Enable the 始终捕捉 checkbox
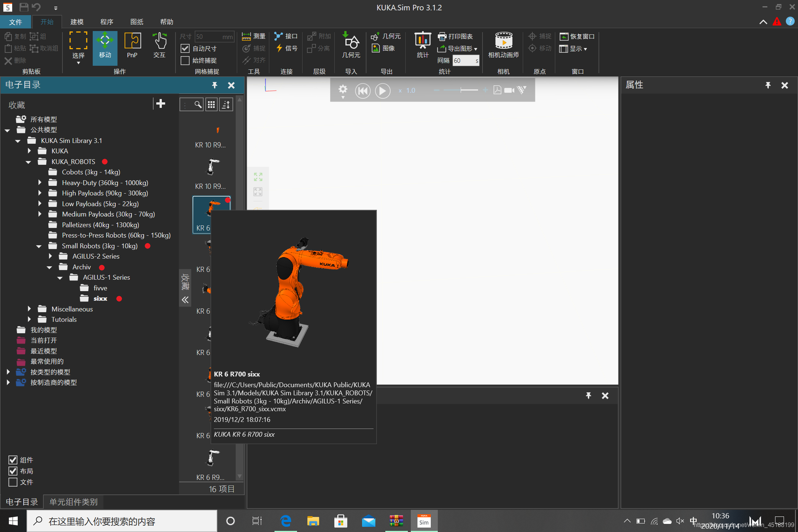Image resolution: width=798 pixels, height=532 pixels. pyautogui.click(x=185, y=60)
